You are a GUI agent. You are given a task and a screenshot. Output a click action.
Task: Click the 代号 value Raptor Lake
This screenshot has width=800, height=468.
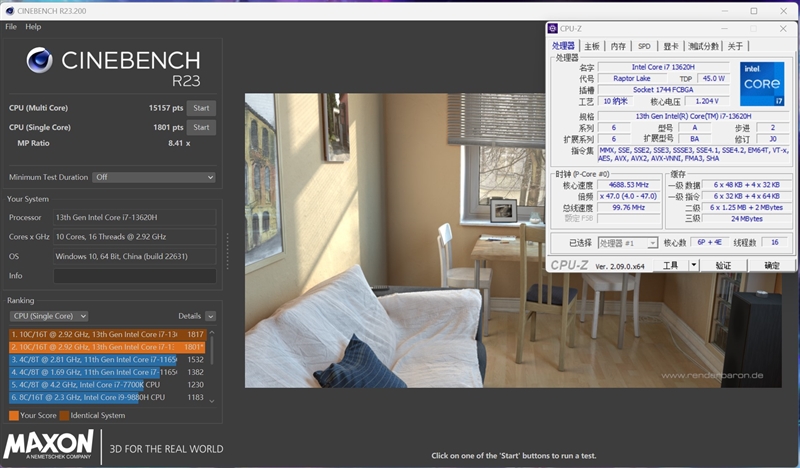click(x=632, y=78)
